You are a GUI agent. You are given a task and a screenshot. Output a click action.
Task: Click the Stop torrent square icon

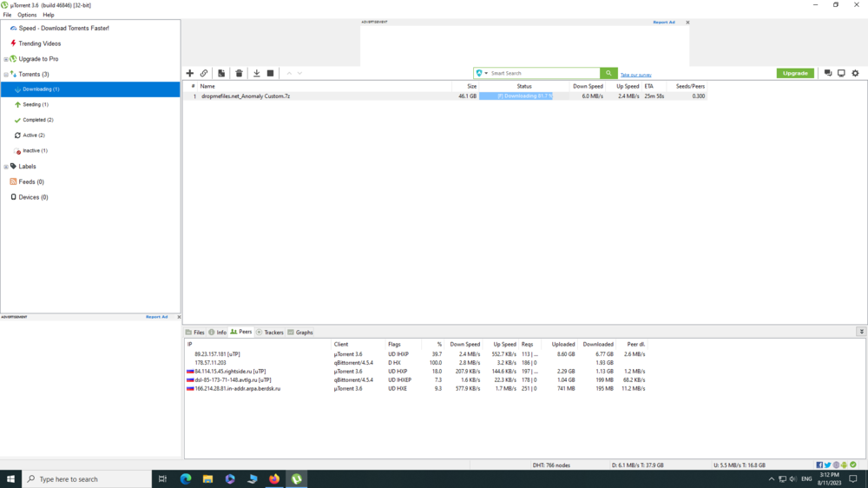[270, 73]
